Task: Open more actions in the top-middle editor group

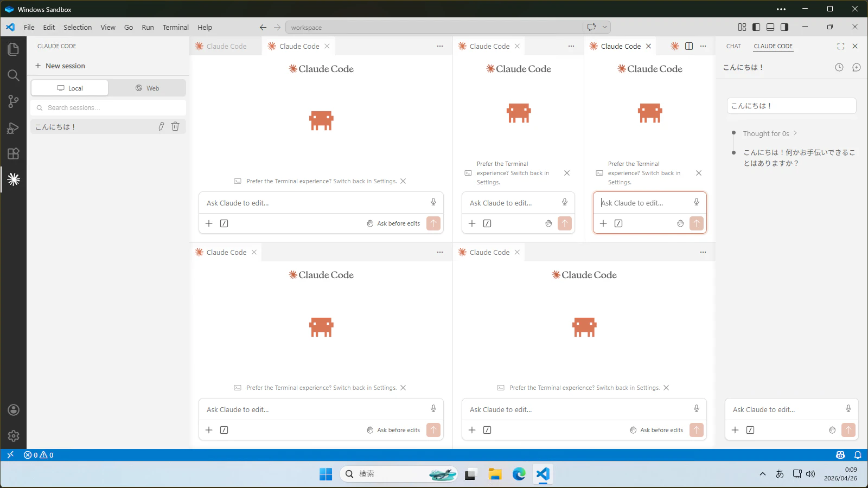Action: pyautogui.click(x=571, y=46)
